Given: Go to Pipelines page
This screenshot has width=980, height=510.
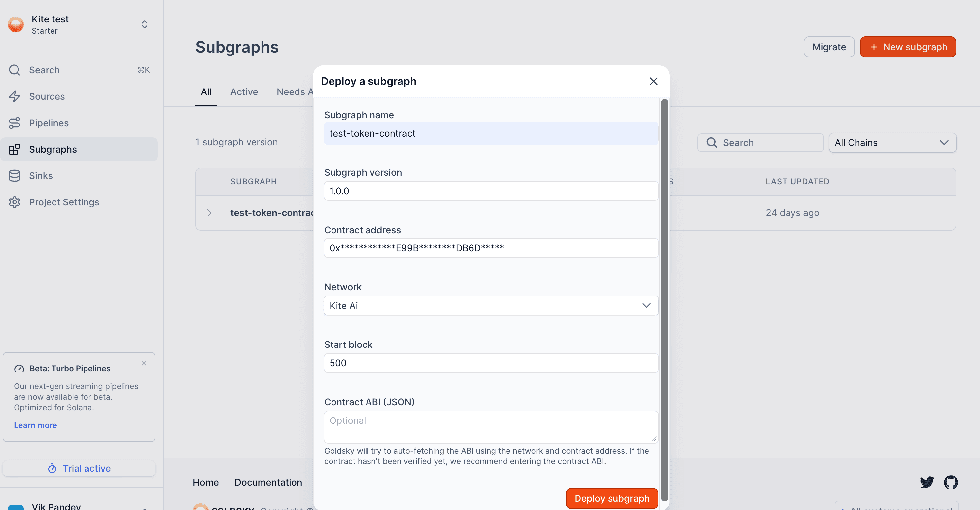Looking at the screenshot, I should click(79, 123).
